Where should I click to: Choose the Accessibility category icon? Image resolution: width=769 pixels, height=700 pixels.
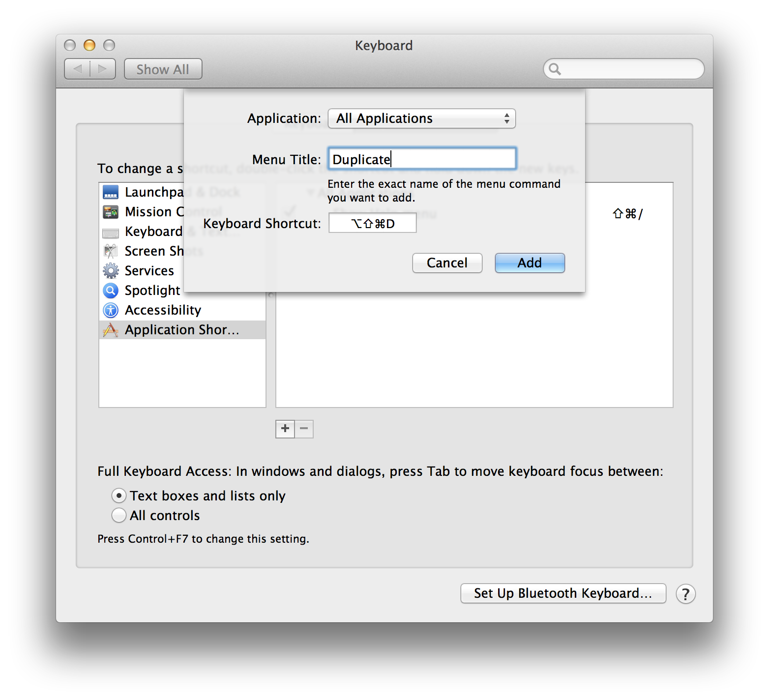[111, 310]
